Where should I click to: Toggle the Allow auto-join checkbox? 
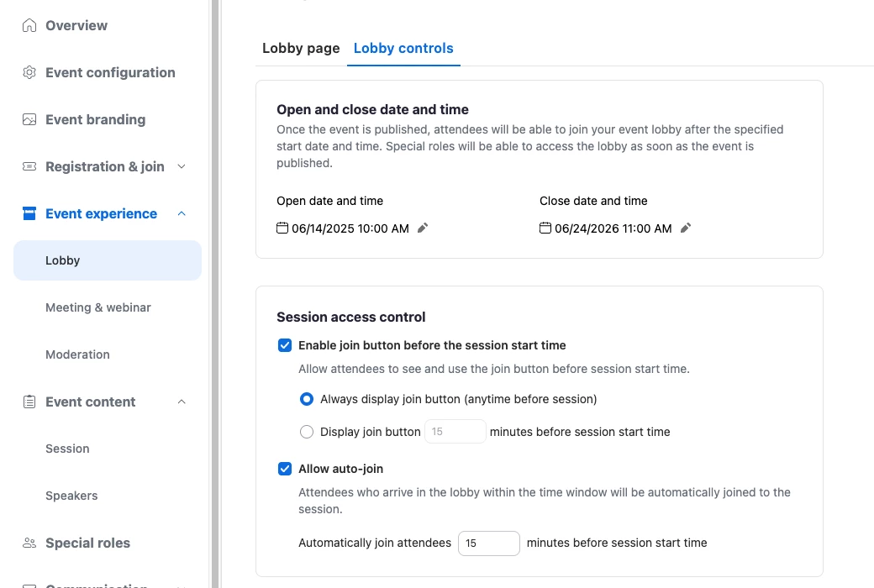tap(285, 469)
